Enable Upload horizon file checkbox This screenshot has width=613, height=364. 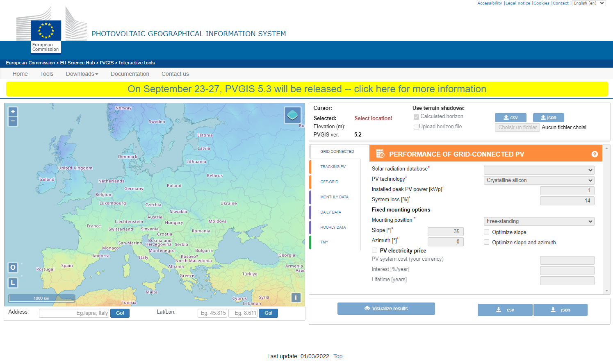click(416, 127)
